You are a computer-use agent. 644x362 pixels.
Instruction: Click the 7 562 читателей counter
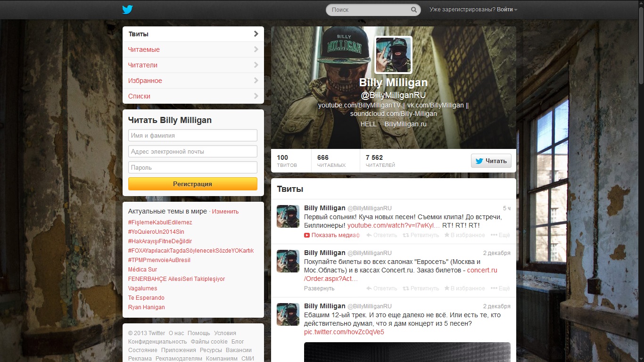tap(380, 161)
